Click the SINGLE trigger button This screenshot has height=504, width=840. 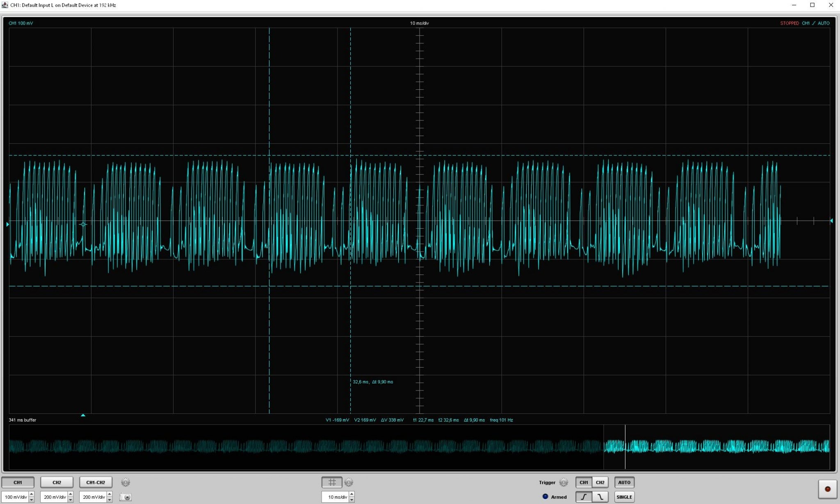point(624,497)
